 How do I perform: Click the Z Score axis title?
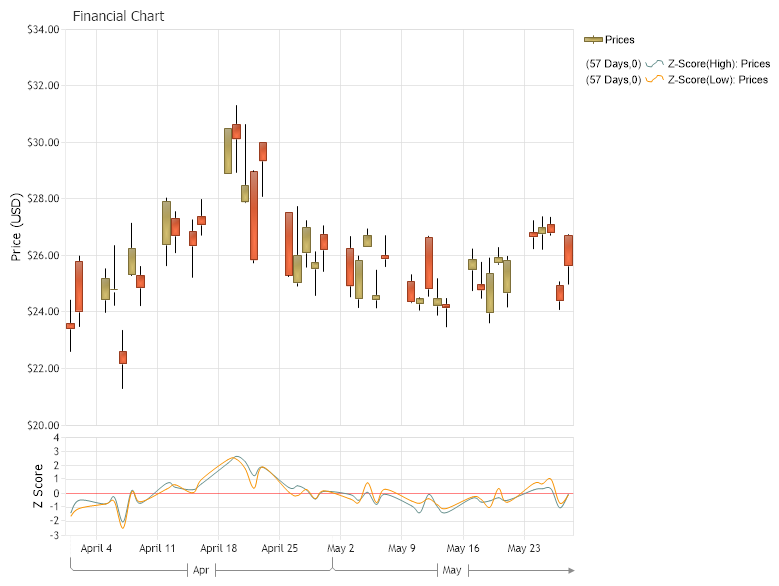pos(38,486)
